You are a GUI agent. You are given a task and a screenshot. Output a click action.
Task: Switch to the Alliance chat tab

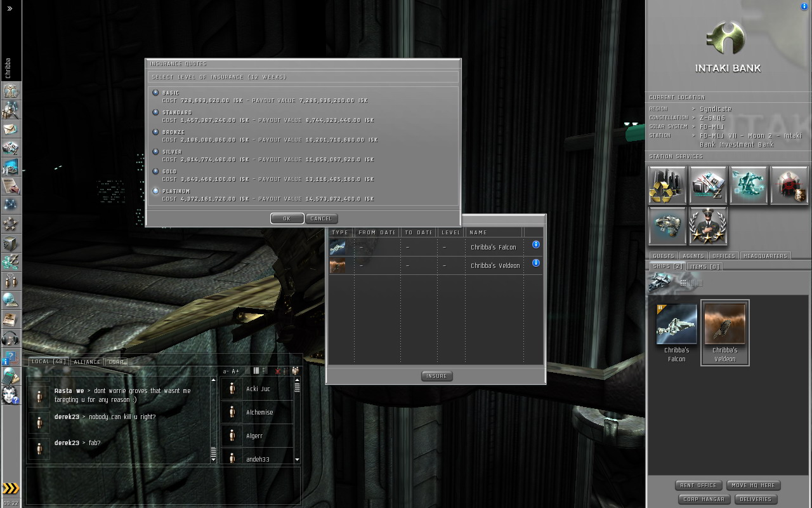pos(87,362)
